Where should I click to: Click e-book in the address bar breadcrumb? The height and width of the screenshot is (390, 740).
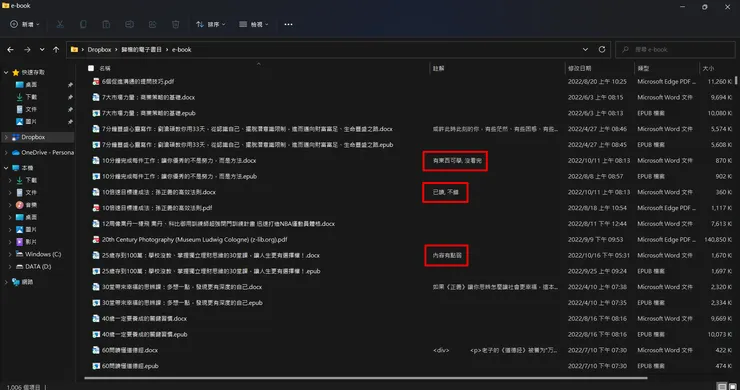(x=182, y=50)
